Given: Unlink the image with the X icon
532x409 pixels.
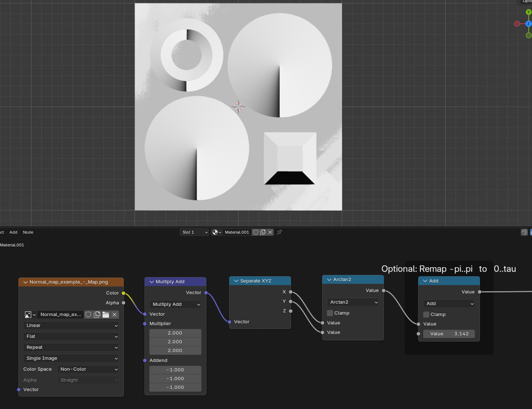Looking at the screenshot, I should pyautogui.click(x=114, y=315).
